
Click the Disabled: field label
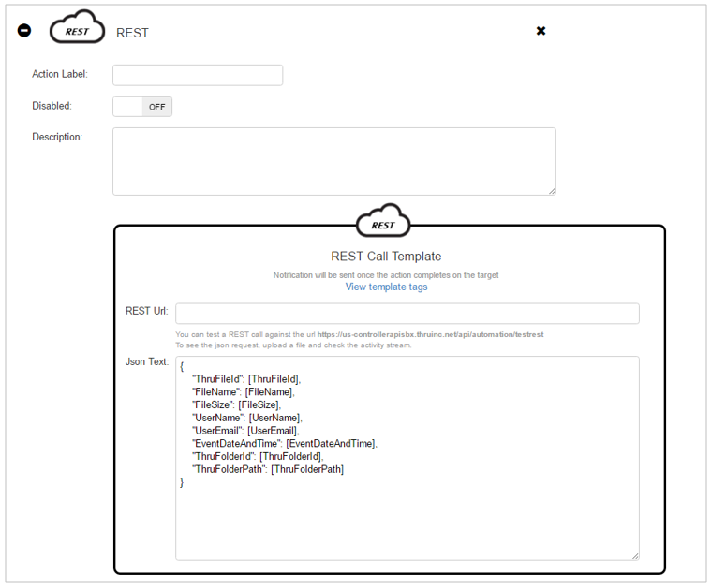click(x=52, y=106)
